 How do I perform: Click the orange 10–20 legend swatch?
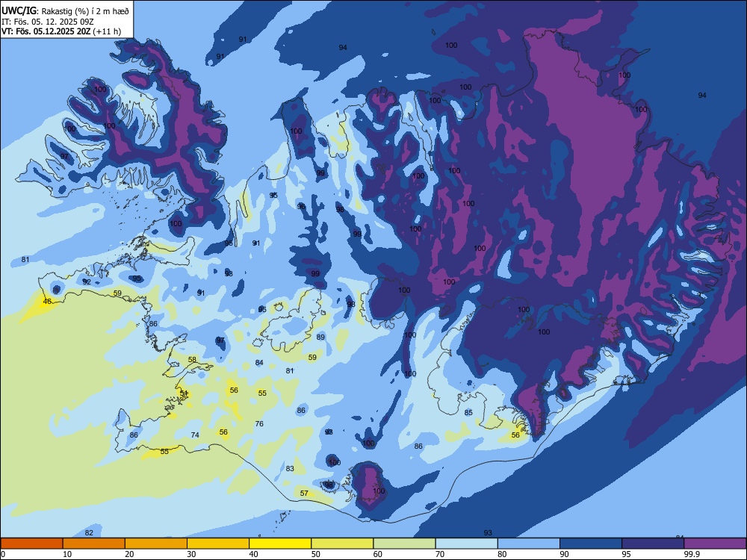pyautogui.click(x=94, y=544)
